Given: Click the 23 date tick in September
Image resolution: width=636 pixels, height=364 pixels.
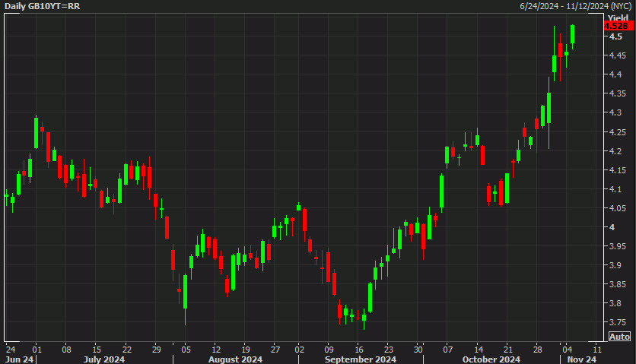Looking at the screenshot, I should 389,350.
